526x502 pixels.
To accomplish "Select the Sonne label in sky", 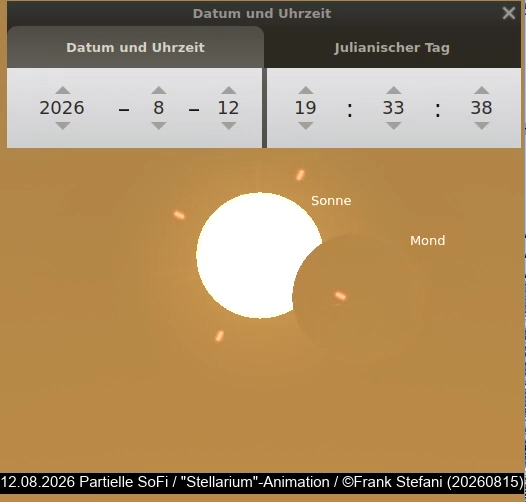I will click(x=331, y=201).
